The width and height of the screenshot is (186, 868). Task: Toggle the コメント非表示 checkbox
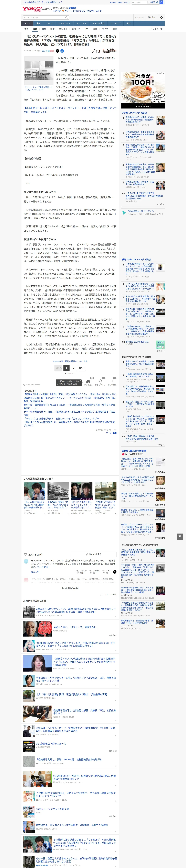tap(102, 594)
